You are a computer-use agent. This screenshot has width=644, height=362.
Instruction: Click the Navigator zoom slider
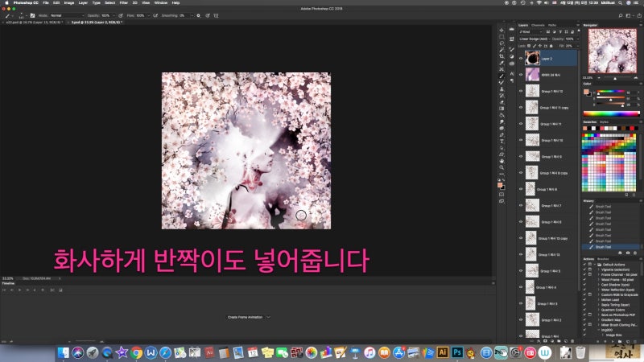click(x=615, y=78)
